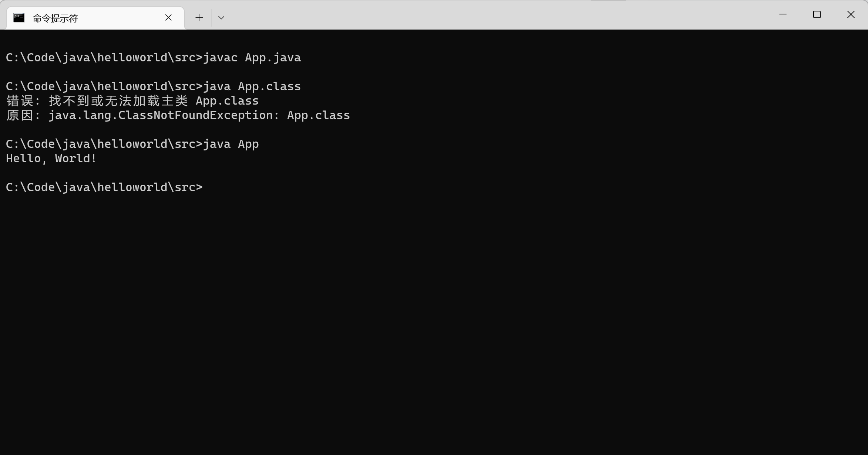
Task: Click the Hello, World! output line
Action: coord(51,159)
